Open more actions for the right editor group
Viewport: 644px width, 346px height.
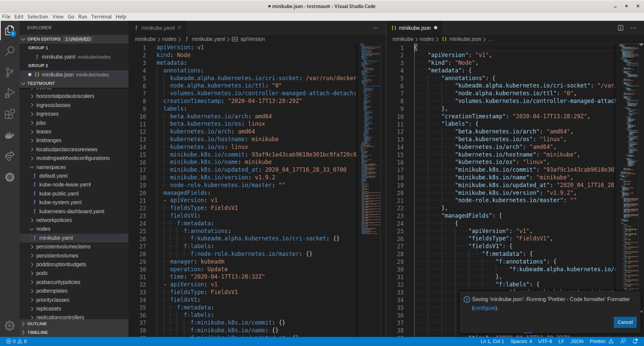click(x=634, y=28)
